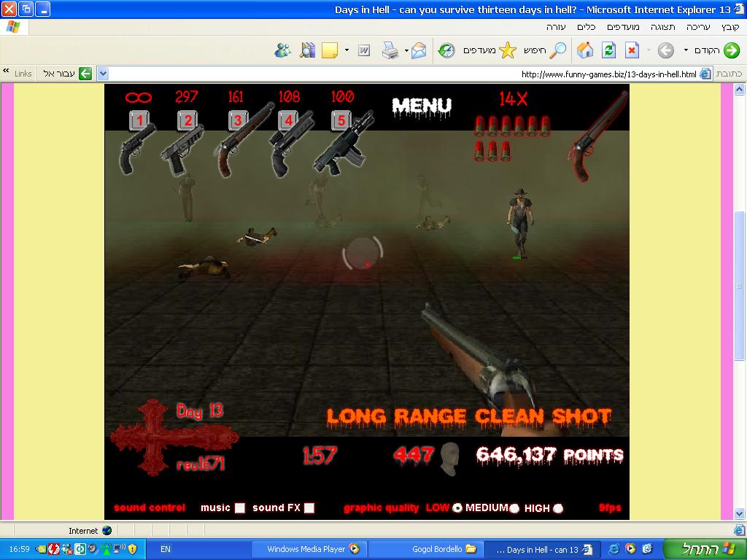The width and height of the screenshot is (747, 560).
Task: Switch to Windows Media Player taskbar item
Action: (x=309, y=549)
